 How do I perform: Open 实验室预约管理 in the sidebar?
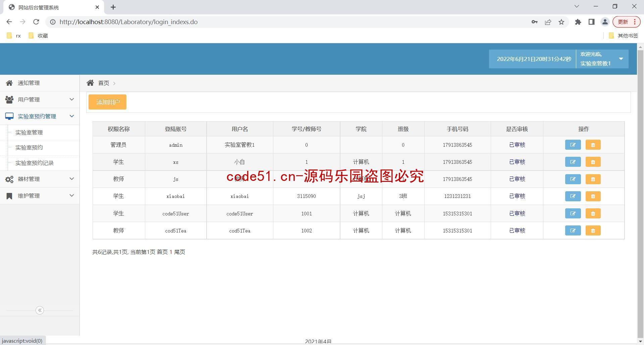click(x=40, y=116)
